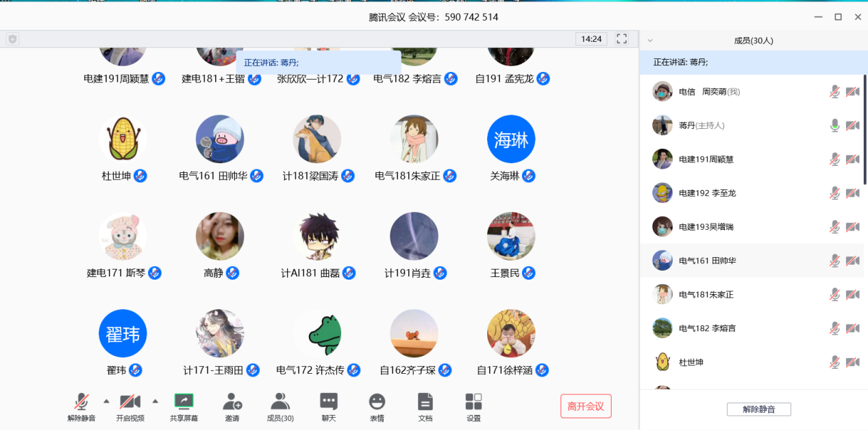Click the fullscreen icon beside the timer
Viewport: 868px width, 430px height.
[x=622, y=39]
